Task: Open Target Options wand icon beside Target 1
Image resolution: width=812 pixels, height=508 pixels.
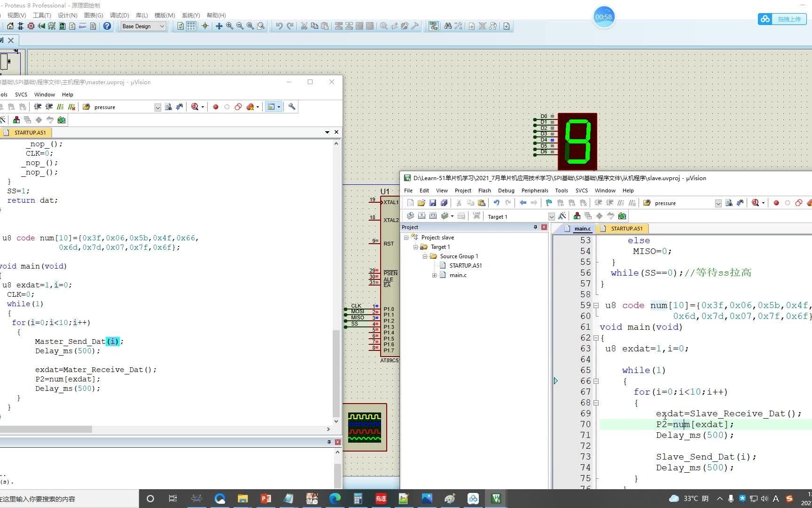Action: [562, 216]
